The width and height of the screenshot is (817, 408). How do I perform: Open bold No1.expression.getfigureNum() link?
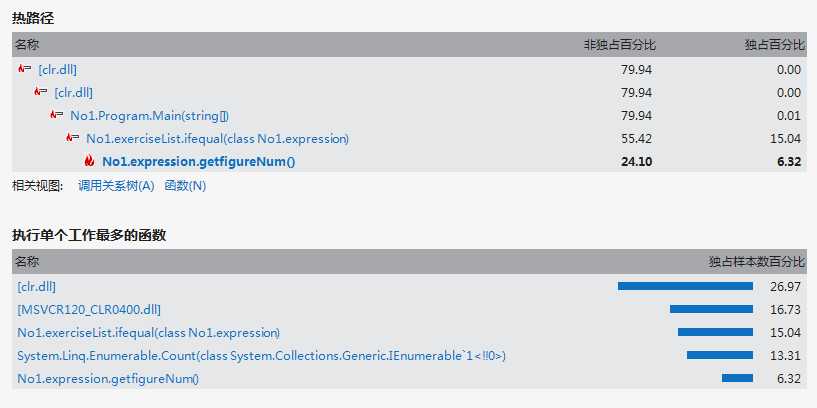click(199, 162)
